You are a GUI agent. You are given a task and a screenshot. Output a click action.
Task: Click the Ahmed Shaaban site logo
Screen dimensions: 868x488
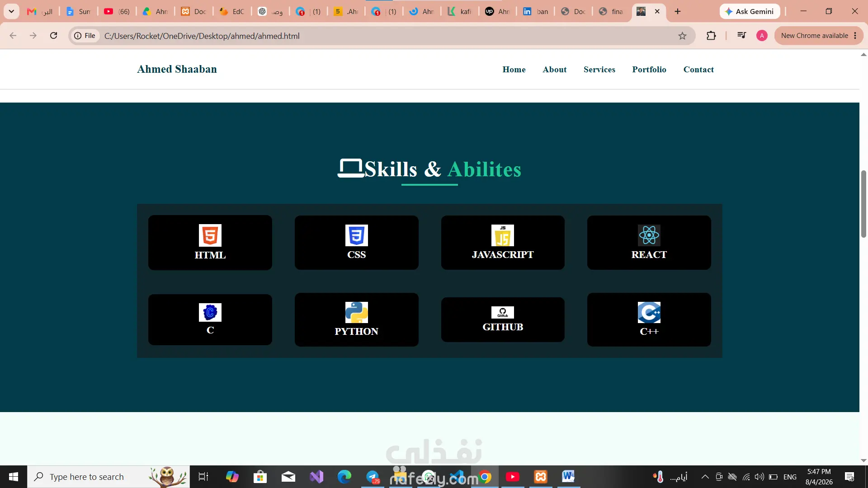click(177, 69)
